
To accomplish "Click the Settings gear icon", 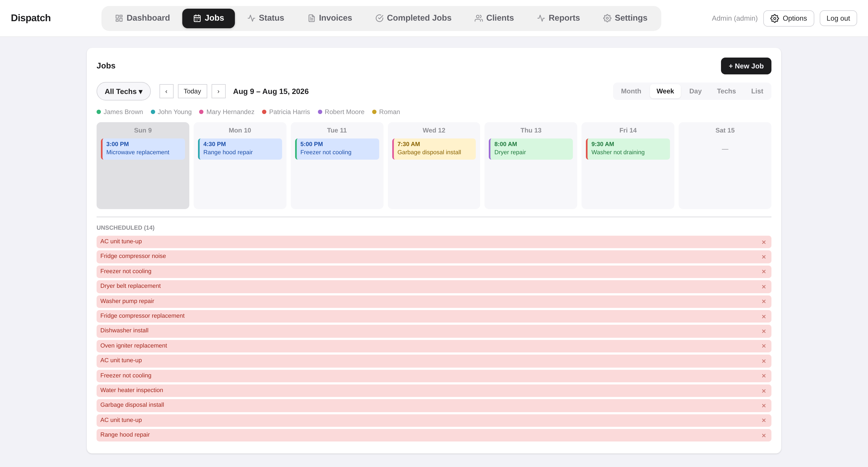I will pyautogui.click(x=607, y=18).
